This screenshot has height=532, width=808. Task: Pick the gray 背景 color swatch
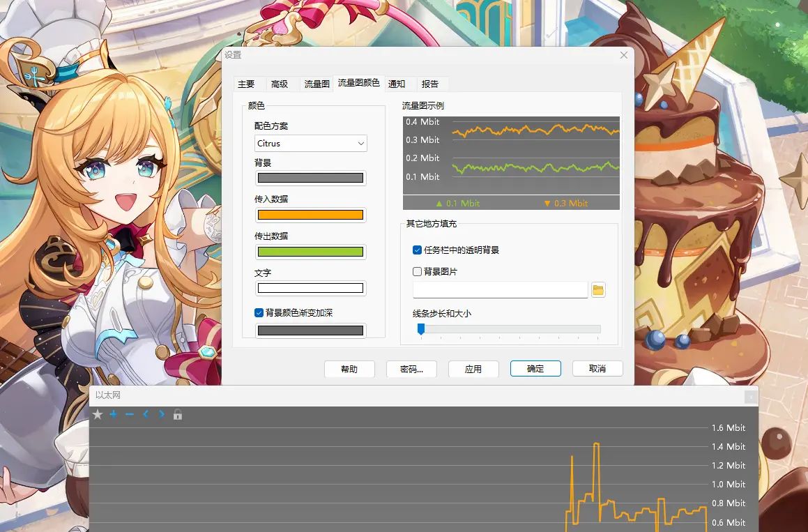(x=311, y=178)
